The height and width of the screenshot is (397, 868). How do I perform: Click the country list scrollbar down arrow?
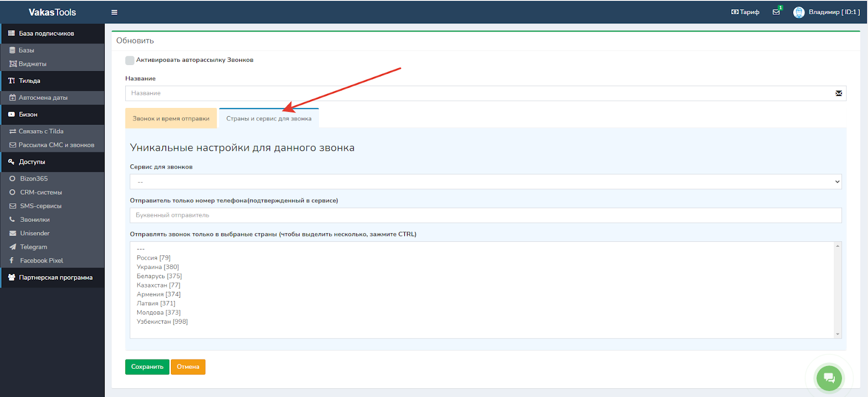click(838, 334)
